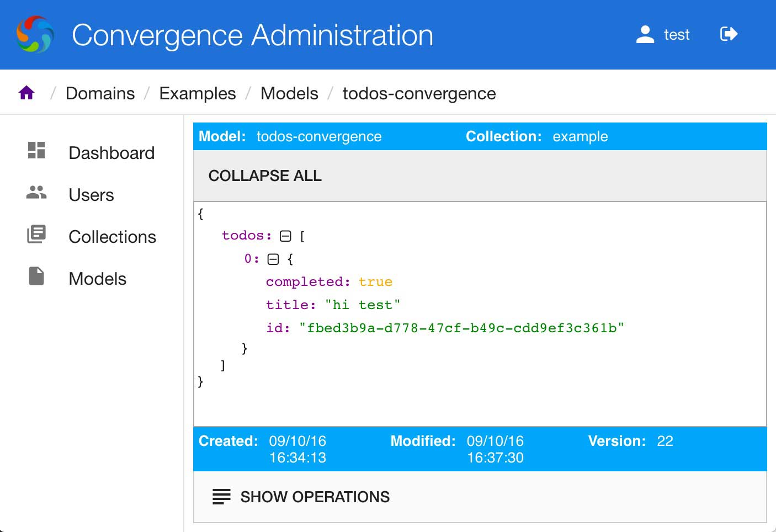776x532 pixels.
Task: Click the hamburger icon next to SHOW OPERATIONS
Action: pyautogui.click(x=221, y=496)
